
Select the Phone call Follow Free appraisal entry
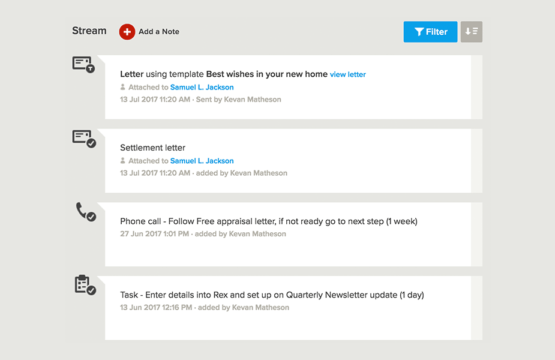[x=269, y=221]
